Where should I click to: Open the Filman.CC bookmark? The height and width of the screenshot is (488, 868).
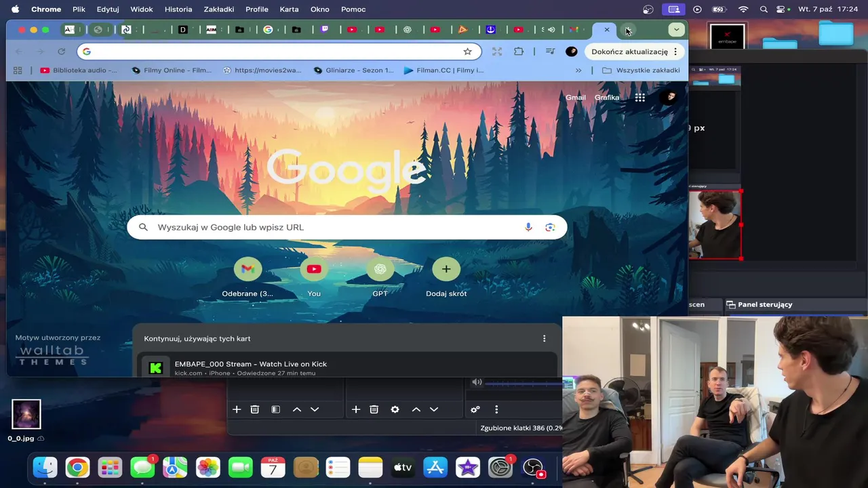point(443,70)
